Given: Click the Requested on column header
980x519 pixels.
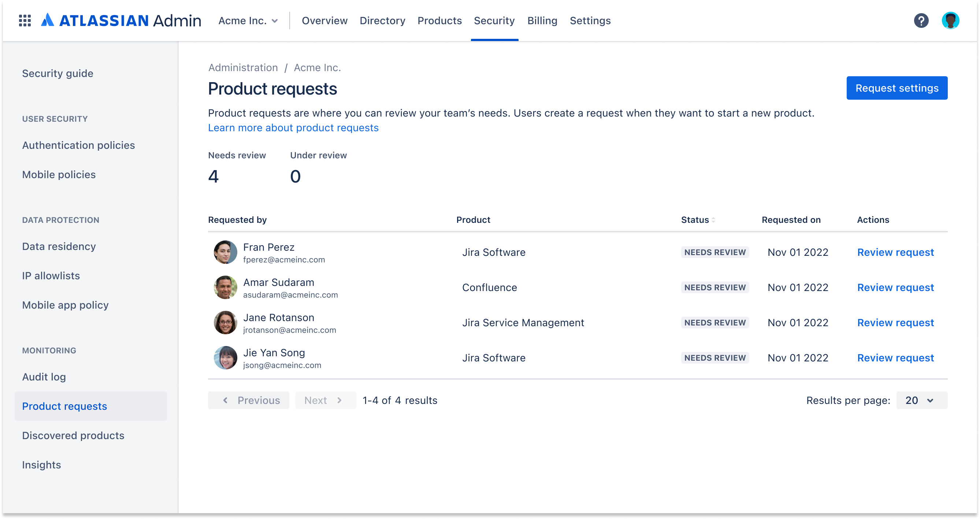Looking at the screenshot, I should [791, 220].
